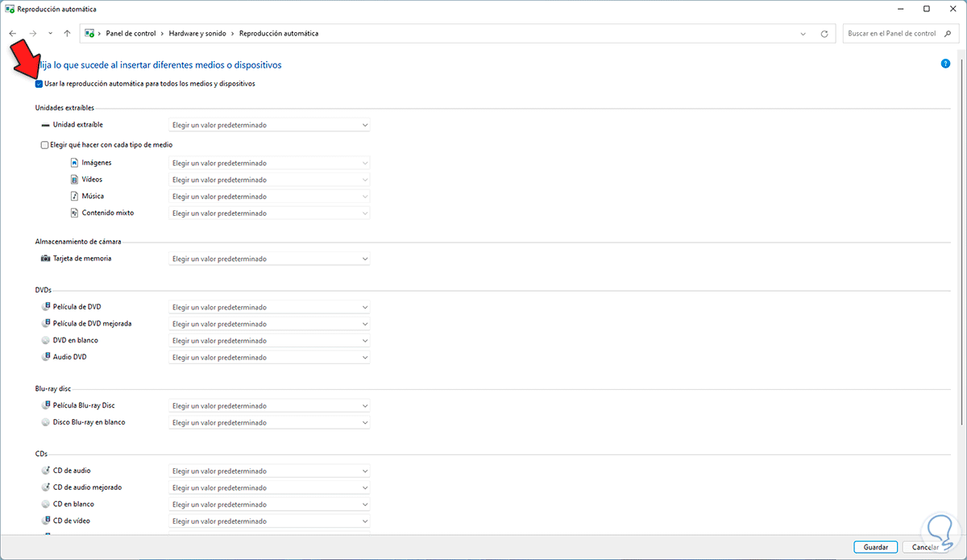Image resolution: width=967 pixels, height=560 pixels.
Task: Click the Contenido mixto icon
Action: click(74, 213)
